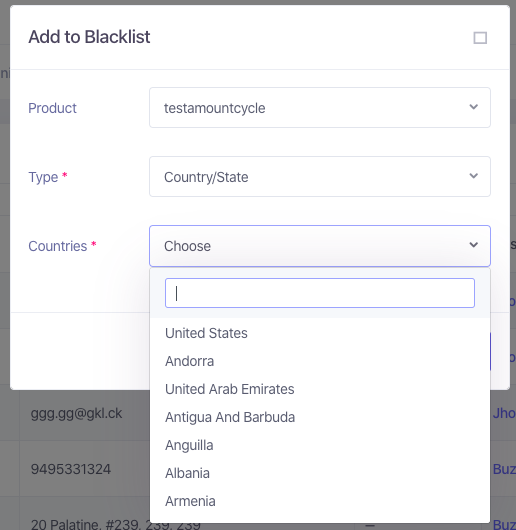The height and width of the screenshot is (530, 516).
Task: Focus the country search input box
Action: click(x=320, y=293)
